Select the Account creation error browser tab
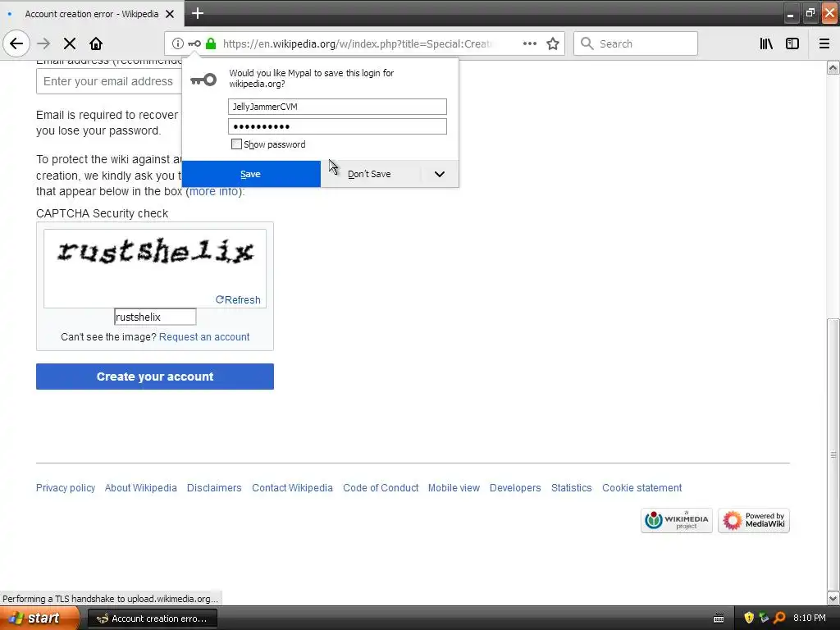 pos(92,14)
